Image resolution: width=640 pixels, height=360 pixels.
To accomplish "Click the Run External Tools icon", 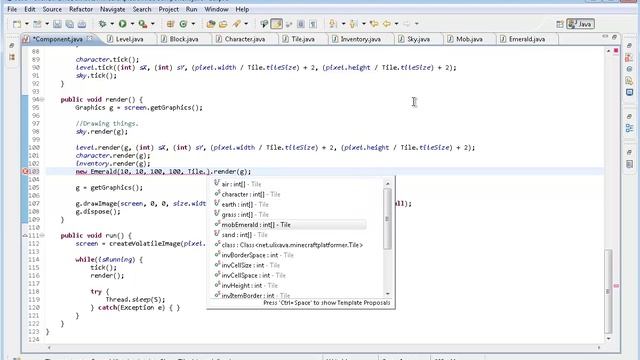I will pyautogui.click(x=142, y=24).
